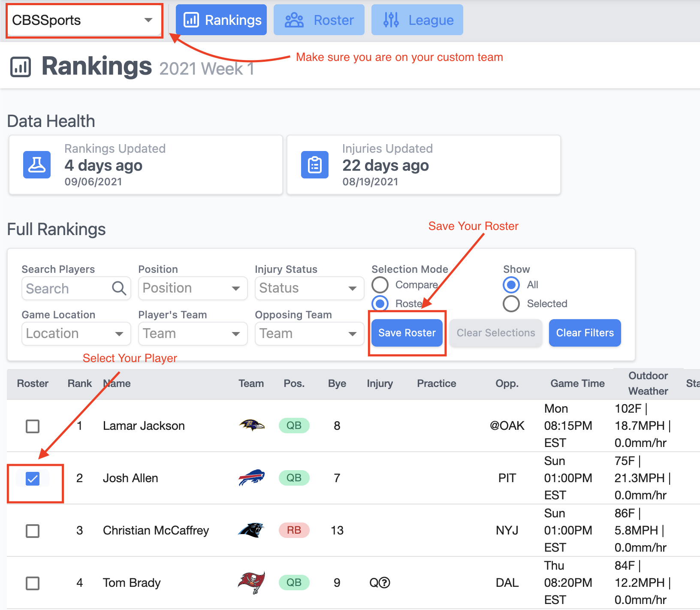Select Compare selection mode

(x=380, y=285)
